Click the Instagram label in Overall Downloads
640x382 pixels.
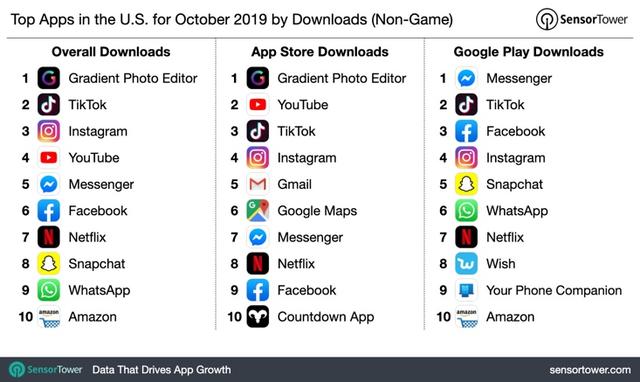pos(98,132)
